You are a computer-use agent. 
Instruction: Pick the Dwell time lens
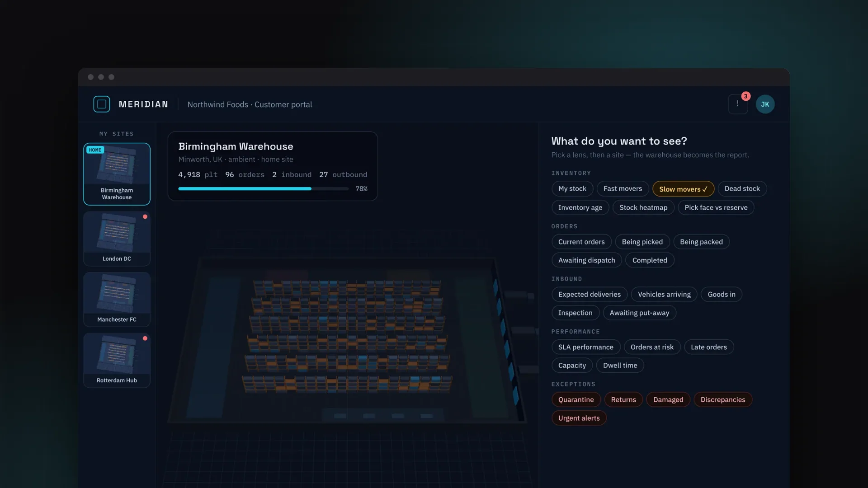tap(620, 366)
